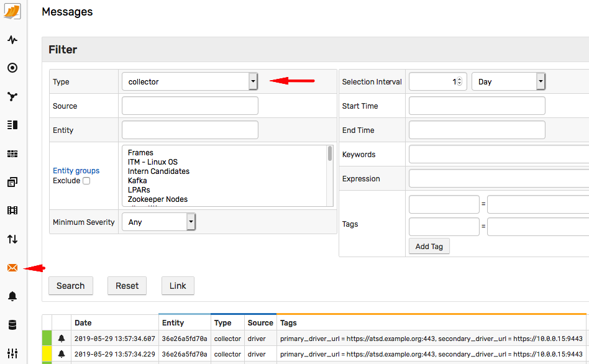Click the Link button
The image size is (589, 364).
[x=178, y=286]
